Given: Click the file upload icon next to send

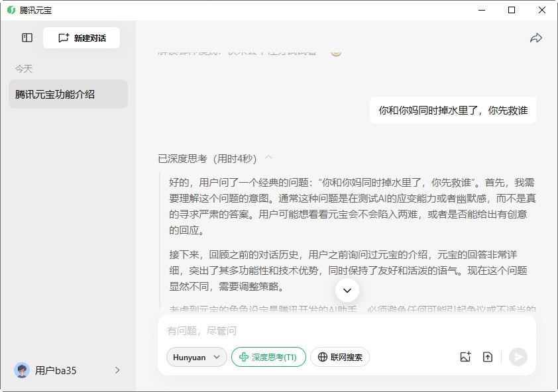Looking at the screenshot, I should (x=488, y=357).
